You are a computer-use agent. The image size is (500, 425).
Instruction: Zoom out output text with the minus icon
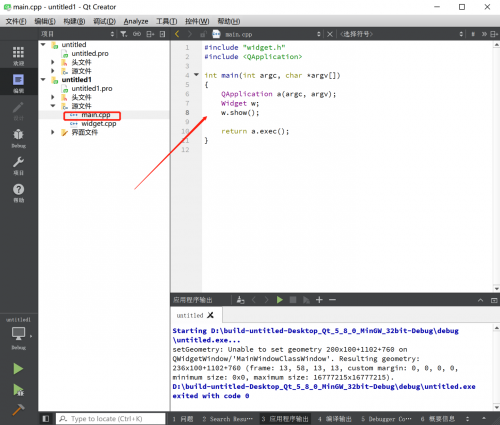[332, 300]
